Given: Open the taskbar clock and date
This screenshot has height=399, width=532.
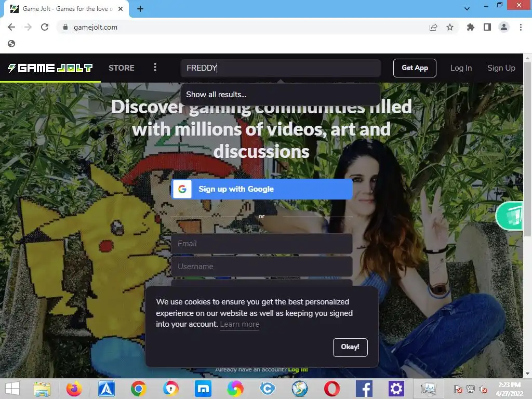Looking at the screenshot, I should pos(509,389).
